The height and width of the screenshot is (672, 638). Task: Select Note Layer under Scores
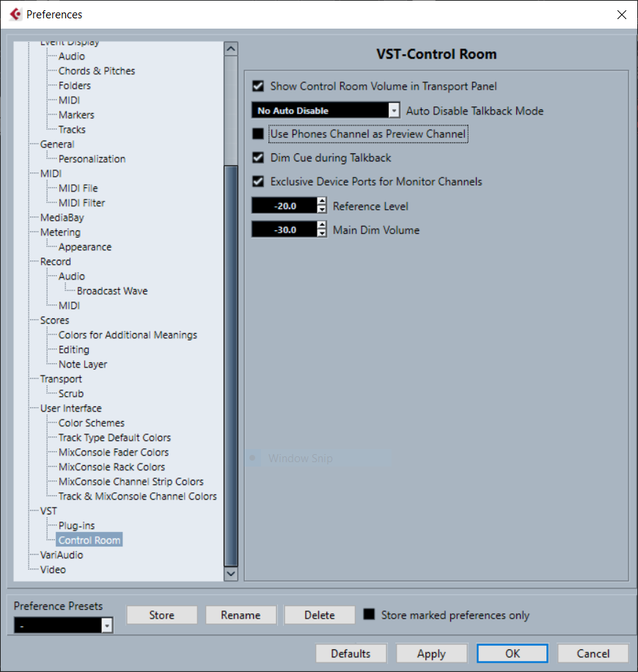click(83, 365)
